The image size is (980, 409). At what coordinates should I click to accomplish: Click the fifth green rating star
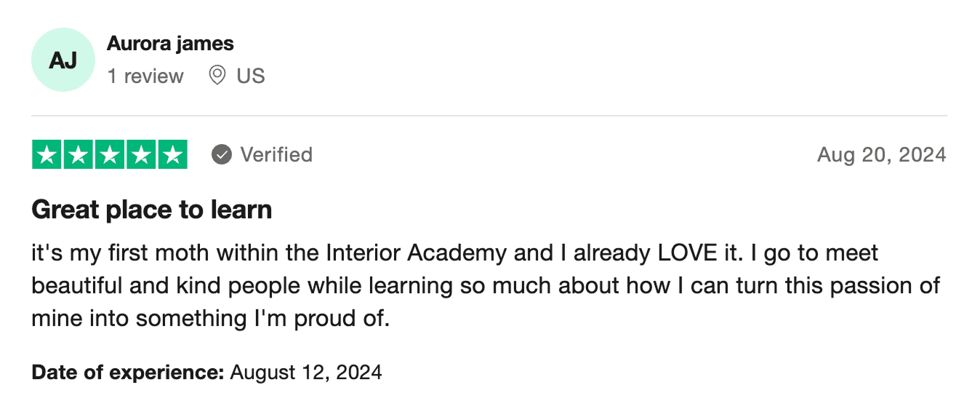click(x=172, y=155)
